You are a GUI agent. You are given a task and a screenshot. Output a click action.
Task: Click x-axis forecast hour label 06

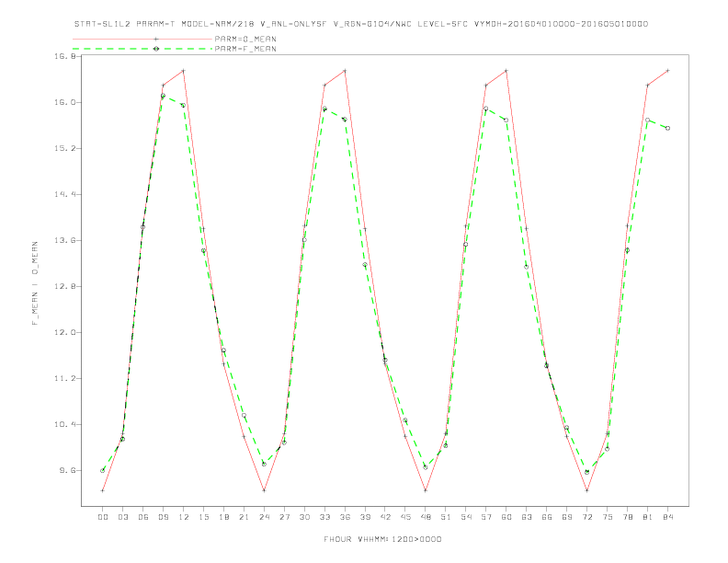(x=143, y=517)
